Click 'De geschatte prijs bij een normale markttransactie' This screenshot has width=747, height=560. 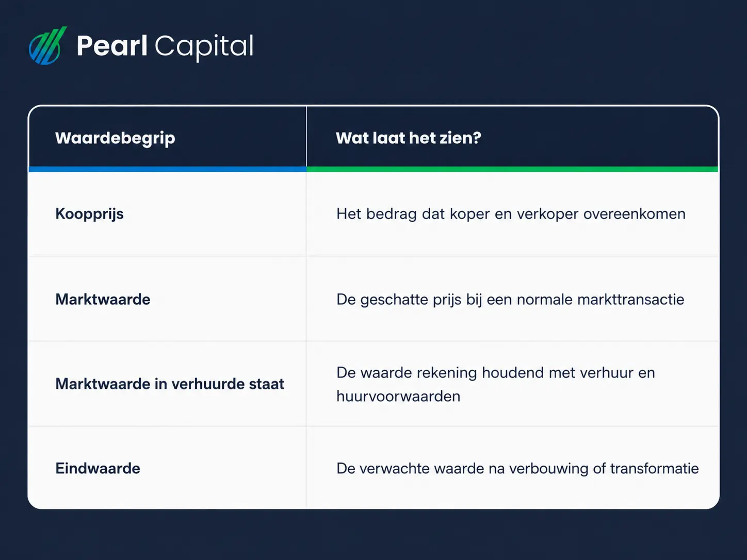click(x=510, y=300)
